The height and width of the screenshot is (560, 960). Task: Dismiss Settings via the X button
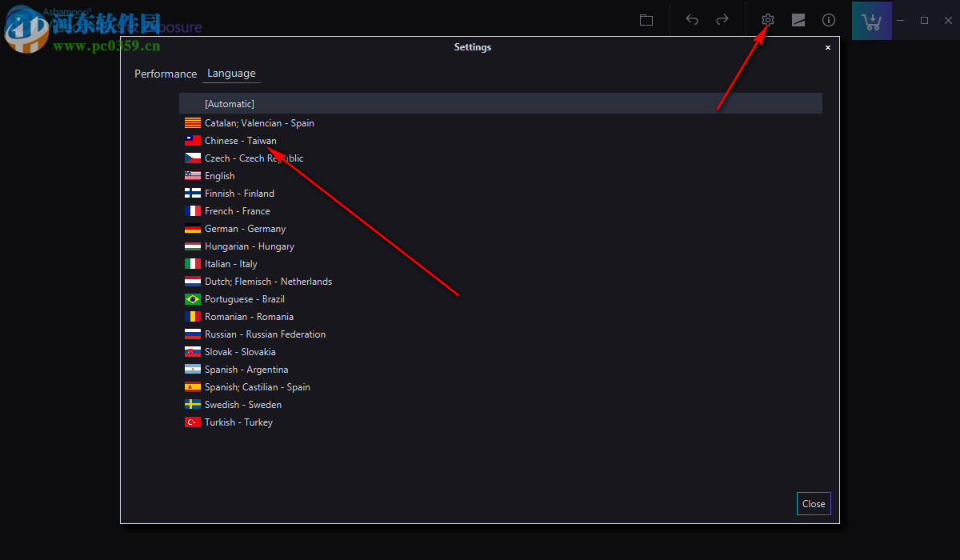[x=828, y=47]
